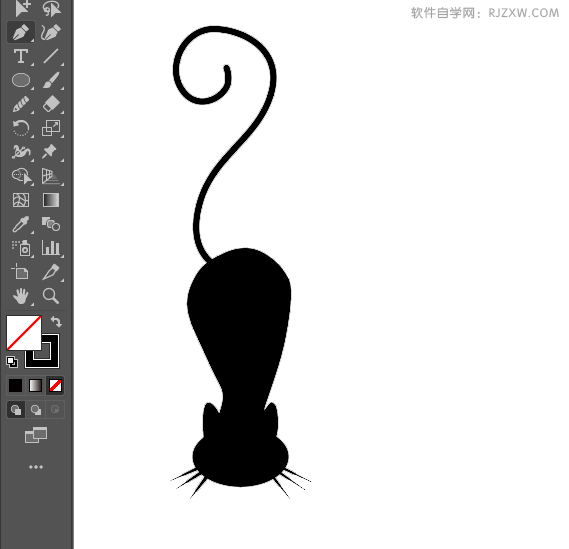Change the Screen Mode
The image size is (569, 549).
coord(36,435)
